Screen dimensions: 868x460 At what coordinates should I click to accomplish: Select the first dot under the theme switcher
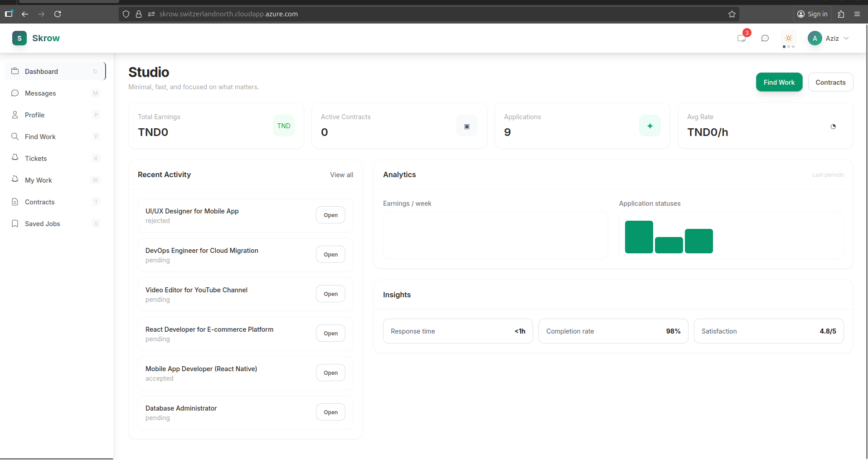pos(784,46)
